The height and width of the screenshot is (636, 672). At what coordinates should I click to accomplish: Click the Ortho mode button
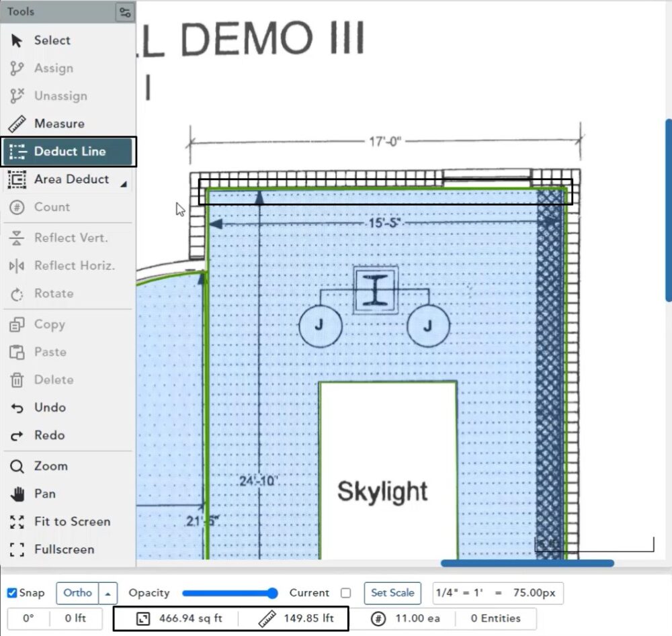tap(77, 593)
